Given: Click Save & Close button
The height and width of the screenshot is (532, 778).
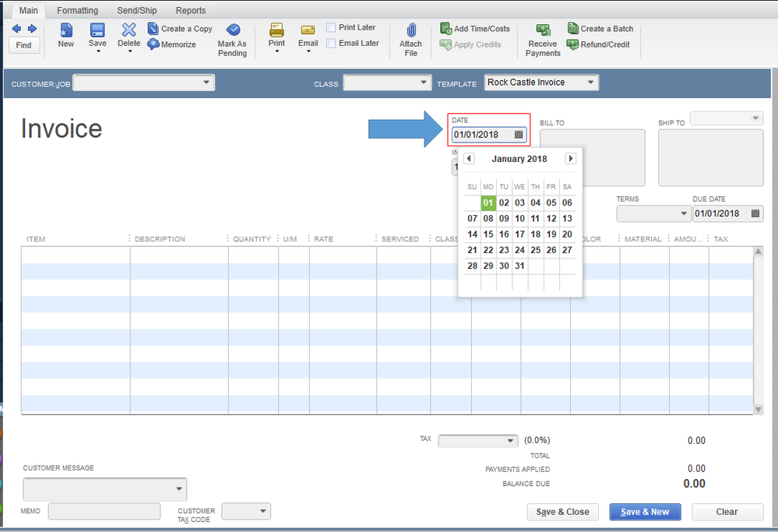Looking at the screenshot, I should pos(562,512).
